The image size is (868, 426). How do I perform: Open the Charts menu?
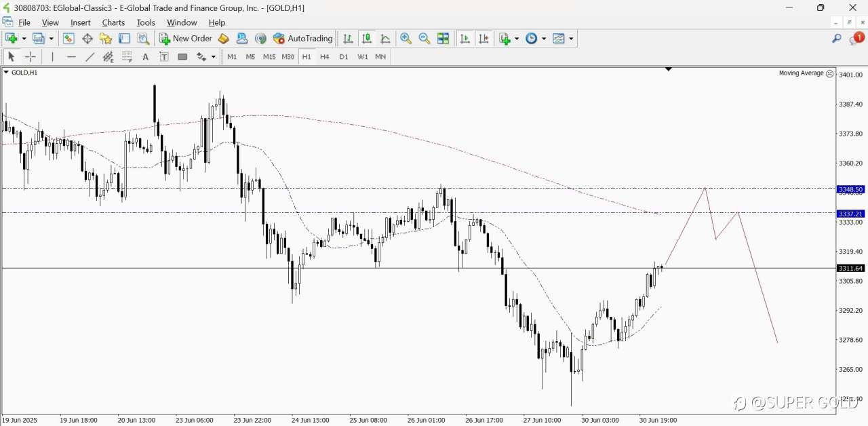(113, 22)
